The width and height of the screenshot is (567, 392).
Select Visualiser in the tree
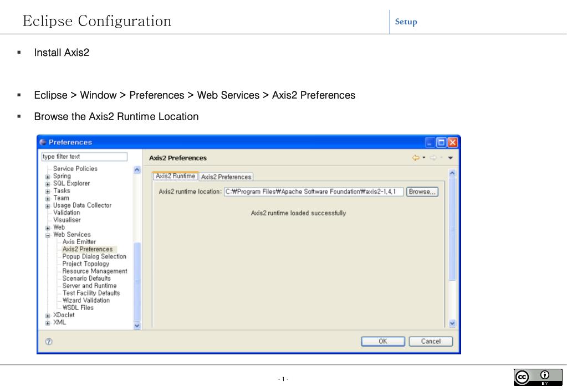tap(67, 220)
